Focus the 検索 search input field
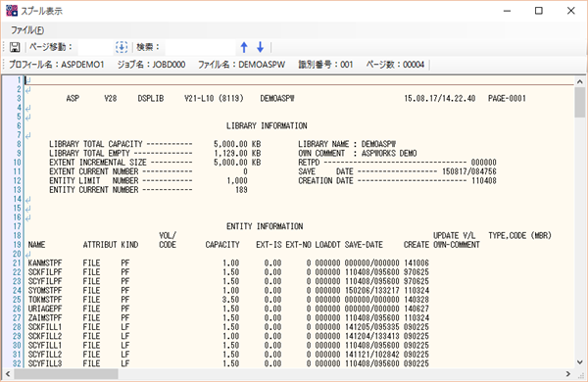 (x=200, y=47)
